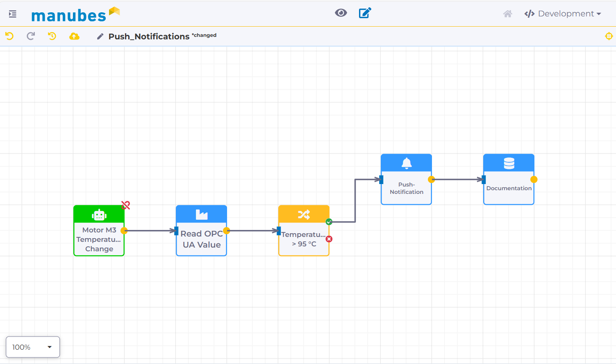
Task: Click the pencil rename icon
Action: (x=100, y=36)
